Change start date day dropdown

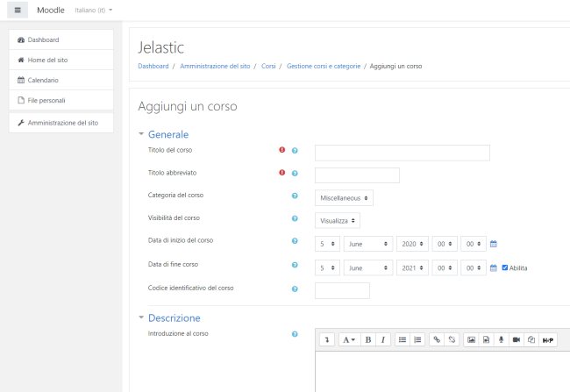click(x=327, y=244)
